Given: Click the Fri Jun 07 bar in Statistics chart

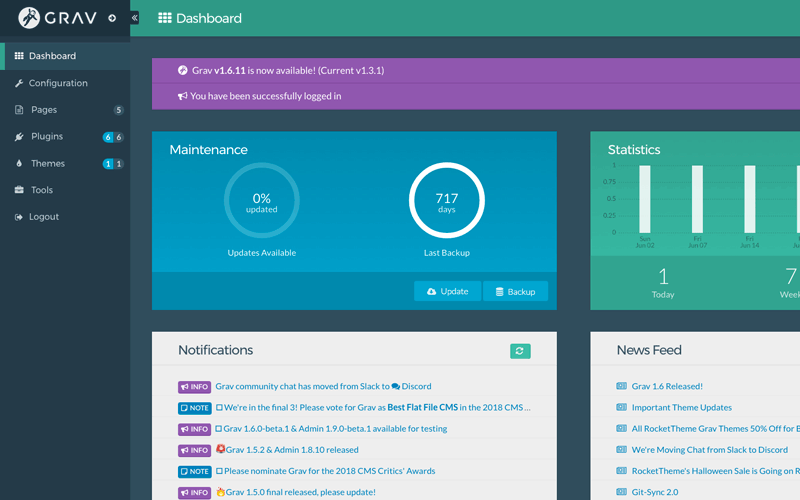Looking at the screenshot, I should click(697, 199).
